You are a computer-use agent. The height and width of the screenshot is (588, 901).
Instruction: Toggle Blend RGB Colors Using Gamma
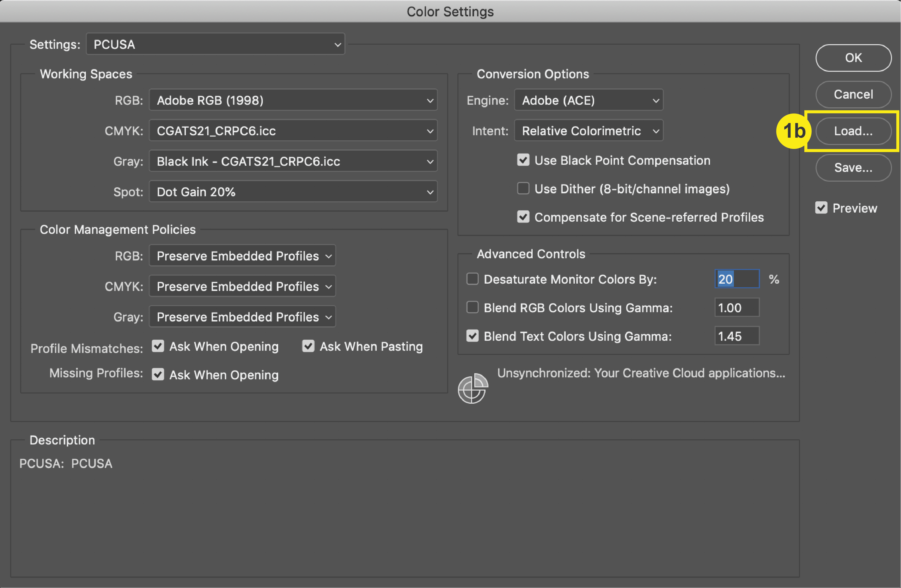pos(472,308)
